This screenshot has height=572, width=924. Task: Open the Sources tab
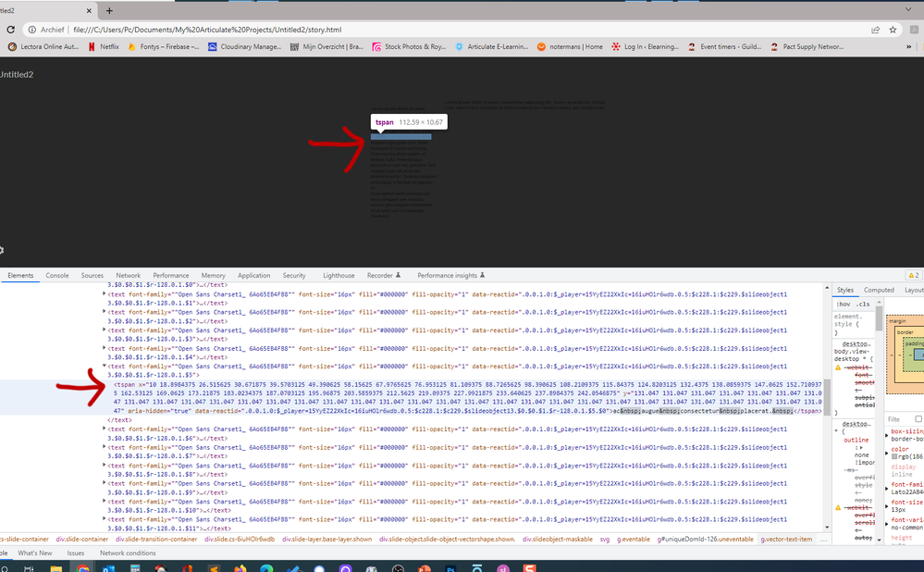click(92, 276)
